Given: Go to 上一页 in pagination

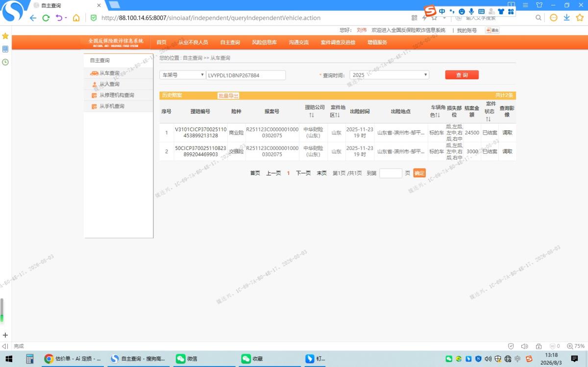Looking at the screenshot, I should click(273, 173).
